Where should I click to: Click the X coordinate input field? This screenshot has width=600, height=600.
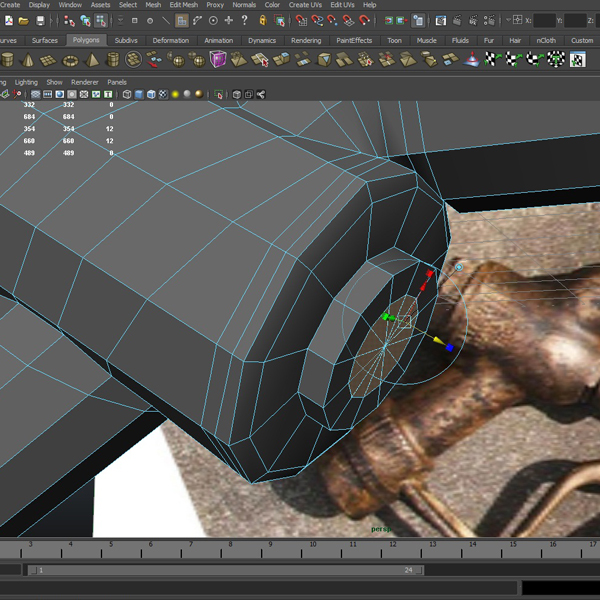pyautogui.click(x=544, y=20)
